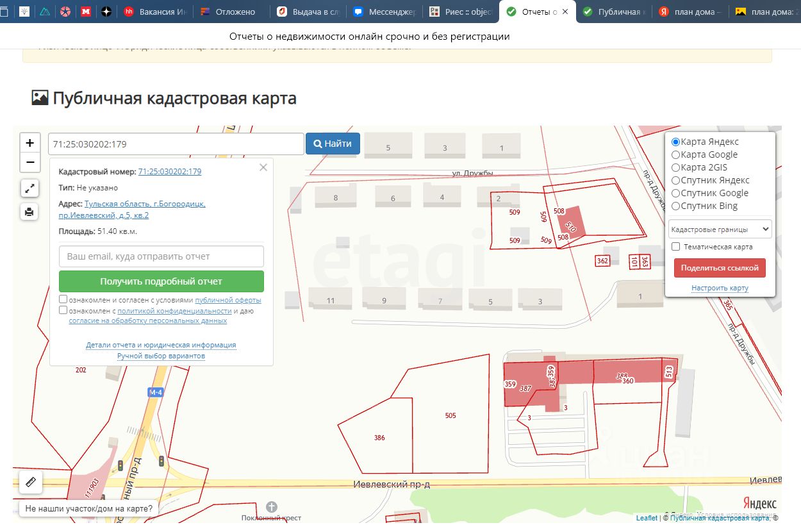Open cadastral number 71:25:030202:179 link
801x532 pixels.
[x=170, y=172]
